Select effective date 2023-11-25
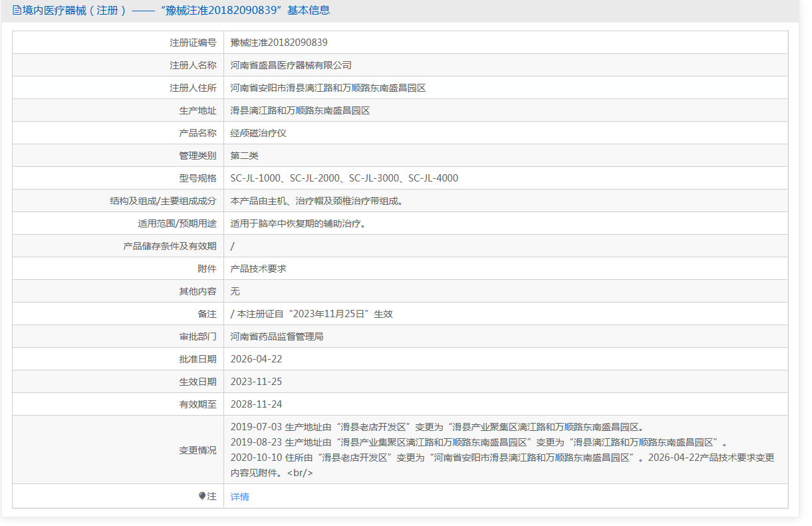 click(x=257, y=382)
